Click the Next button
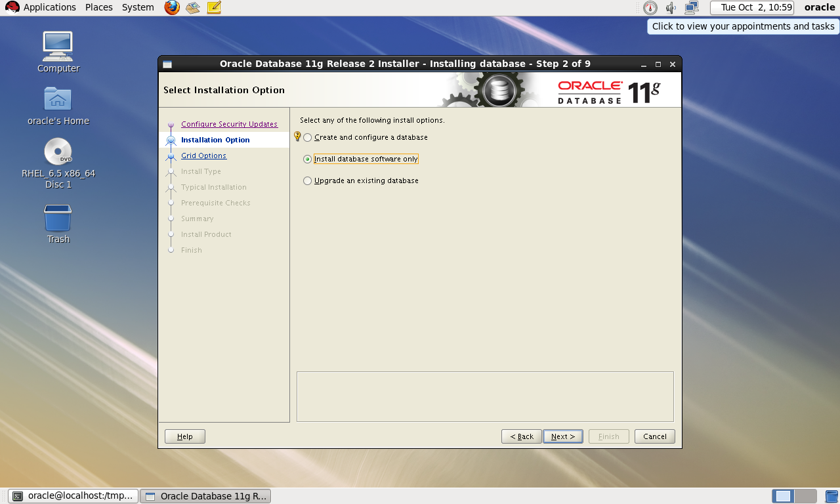Screen dimensions: 840x504 tap(563, 436)
